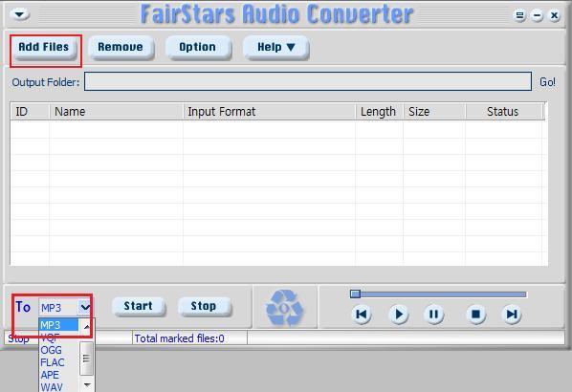Choose APE from the format list
572x392 pixels.
tap(58, 375)
